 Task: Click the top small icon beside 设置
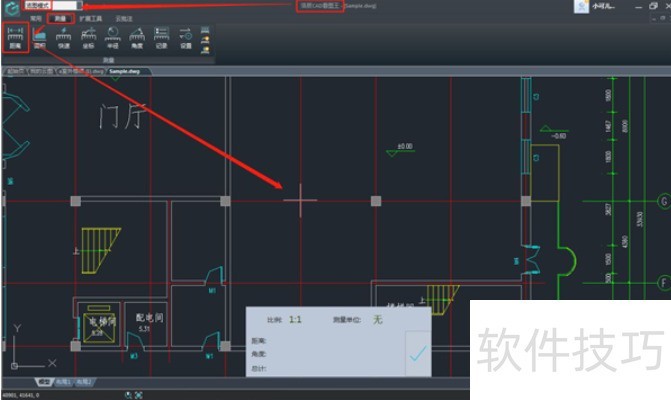[x=205, y=30]
